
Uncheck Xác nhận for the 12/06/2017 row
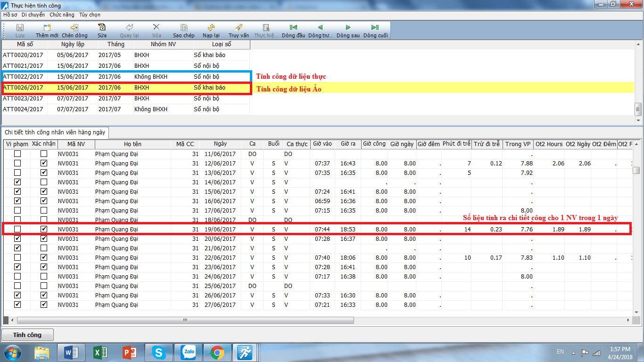tap(44, 164)
